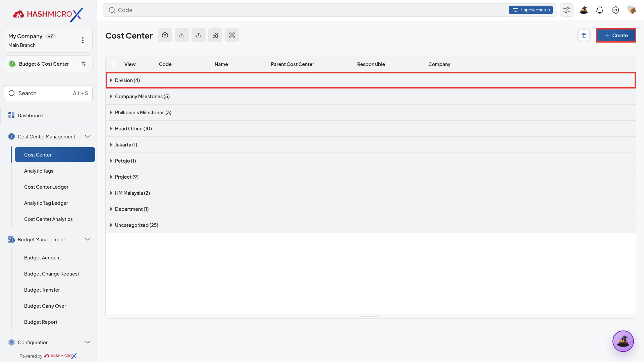Expand the Configuration chevron
This screenshot has height=362, width=644.
coord(88,342)
